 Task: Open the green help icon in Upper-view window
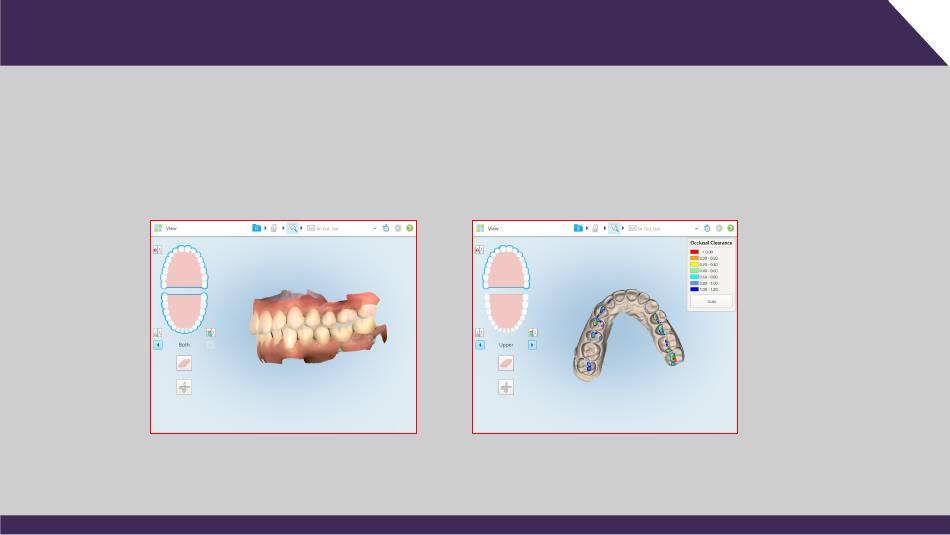coord(731,228)
